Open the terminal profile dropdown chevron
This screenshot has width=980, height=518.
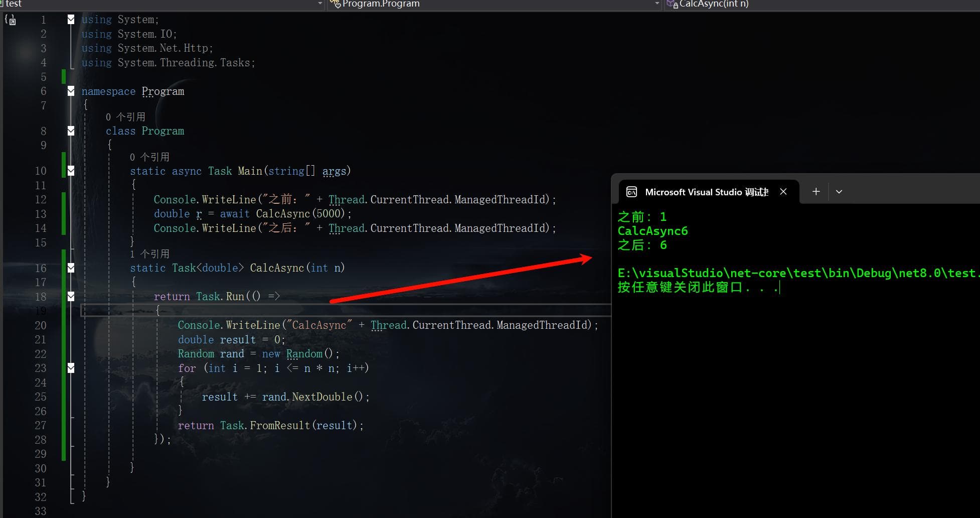(x=839, y=192)
